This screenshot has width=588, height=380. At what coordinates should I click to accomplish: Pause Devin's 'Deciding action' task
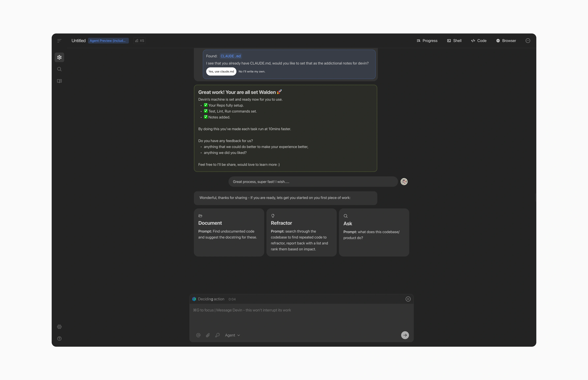coord(408,299)
